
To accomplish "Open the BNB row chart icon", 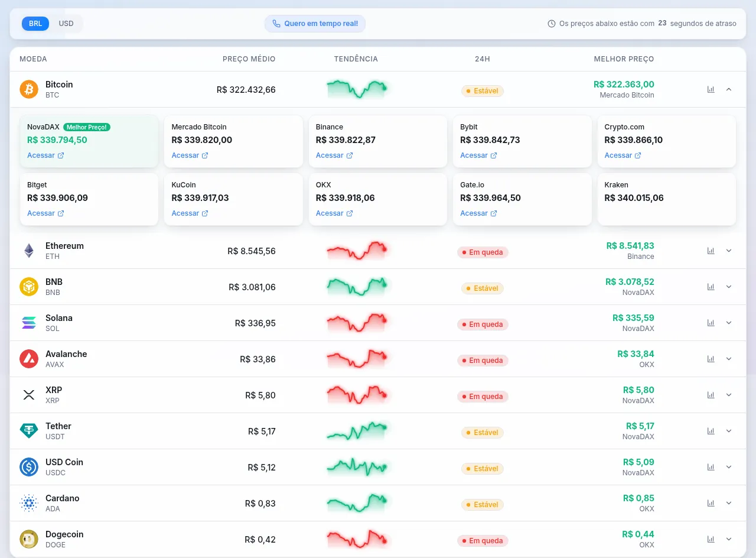I will click(711, 287).
